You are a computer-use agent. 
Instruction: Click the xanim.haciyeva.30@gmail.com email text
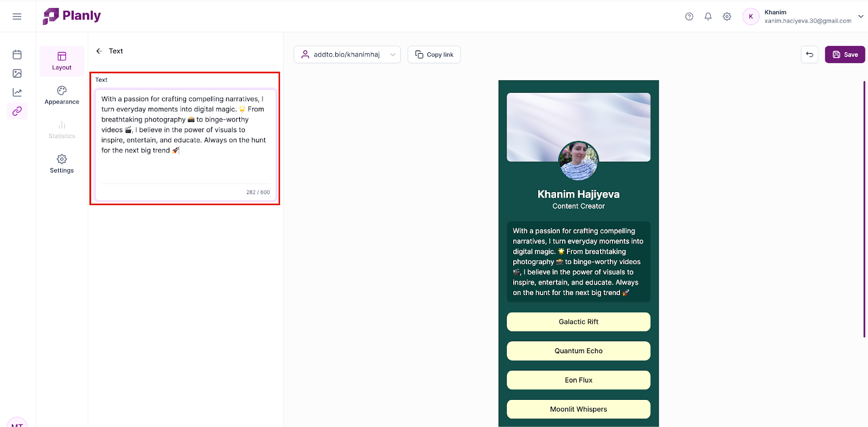coord(808,21)
